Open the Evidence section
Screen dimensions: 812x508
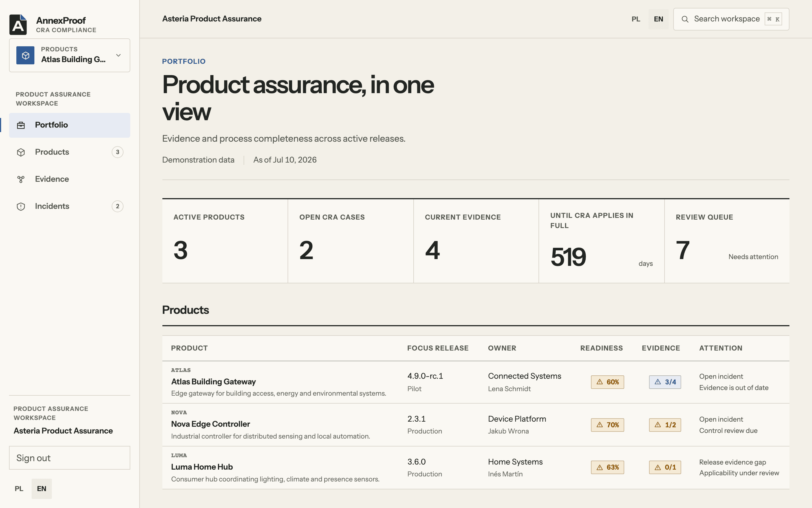point(69,179)
